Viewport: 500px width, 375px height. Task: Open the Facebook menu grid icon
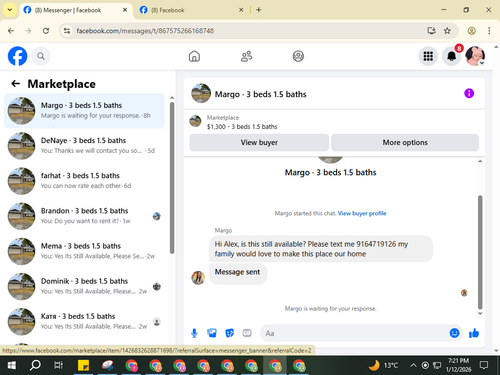(x=428, y=56)
